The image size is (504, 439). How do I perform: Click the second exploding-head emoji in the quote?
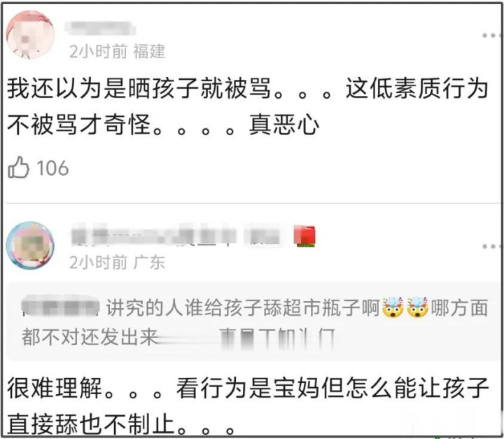(x=417, y=307)
